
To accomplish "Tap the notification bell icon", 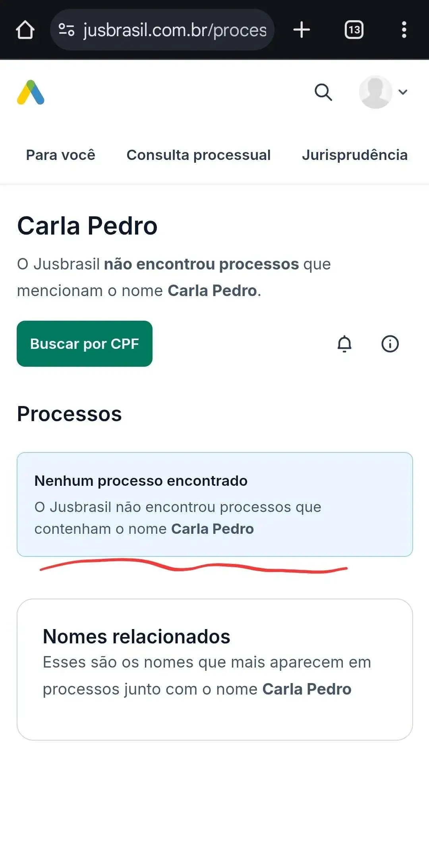I will [x=344, y=344].
